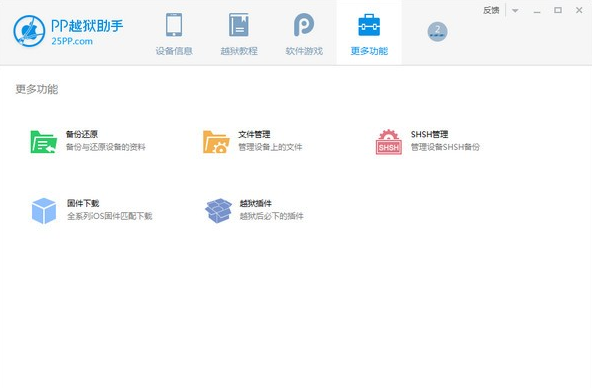
Task: Click the PP越狱助手 logo icon
Action: coord(29,31)
